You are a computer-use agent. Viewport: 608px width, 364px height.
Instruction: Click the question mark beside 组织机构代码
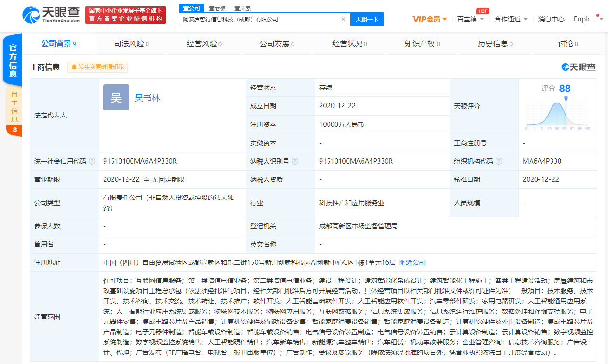click(499, 161)
